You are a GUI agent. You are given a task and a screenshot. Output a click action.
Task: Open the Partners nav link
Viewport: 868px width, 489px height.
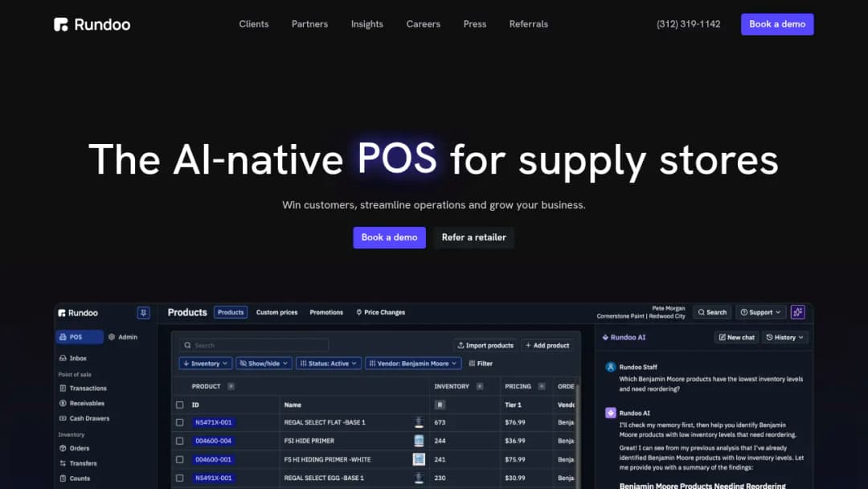tap(310, 24)
